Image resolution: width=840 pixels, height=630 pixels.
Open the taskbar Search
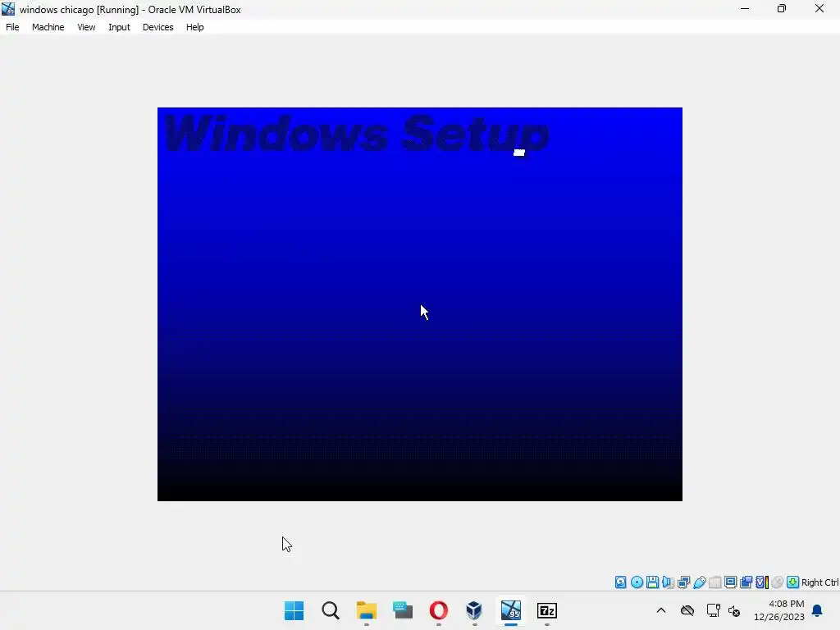pos(331,610)
